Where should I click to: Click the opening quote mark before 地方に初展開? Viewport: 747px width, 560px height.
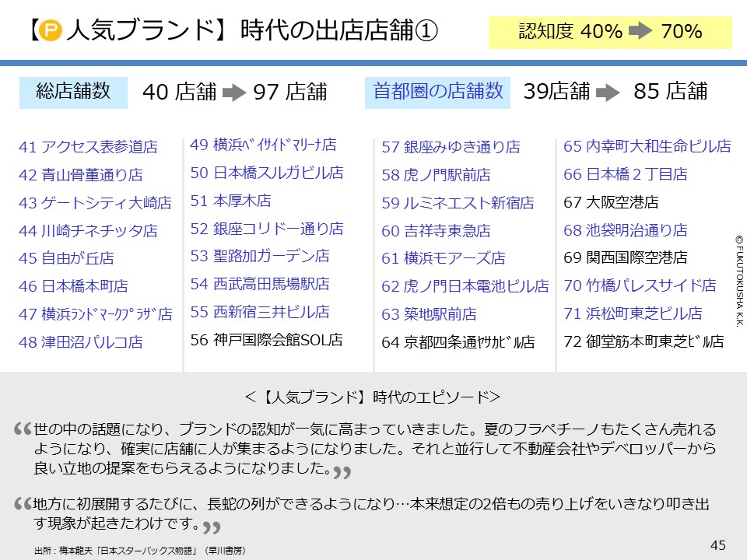coord(23,505)
